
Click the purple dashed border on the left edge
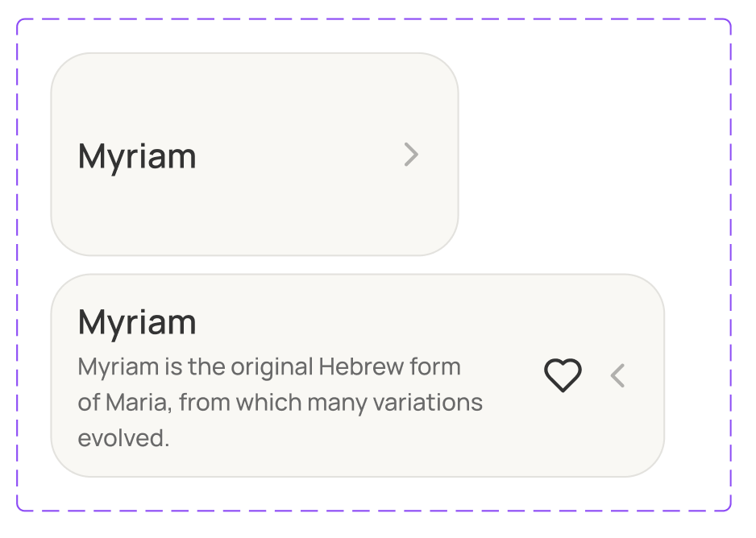point(17,266)
